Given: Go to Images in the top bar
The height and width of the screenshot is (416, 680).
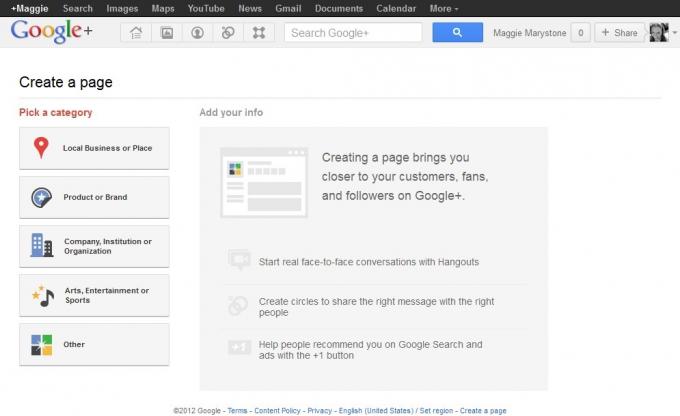Looking at the screenshot, I should click(x=122, y=8).
